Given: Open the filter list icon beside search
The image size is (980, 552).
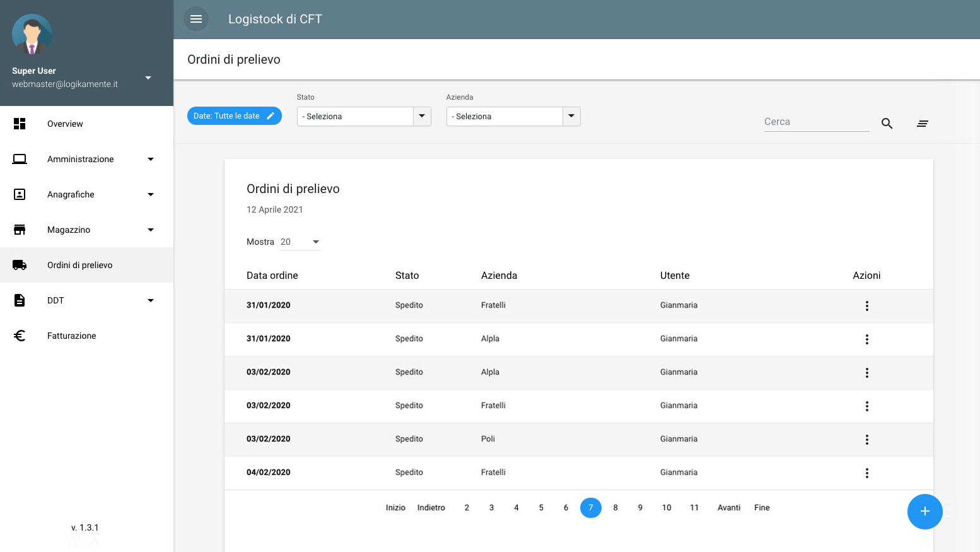Looking at the screenshot, I should click(x=923, y=124).
